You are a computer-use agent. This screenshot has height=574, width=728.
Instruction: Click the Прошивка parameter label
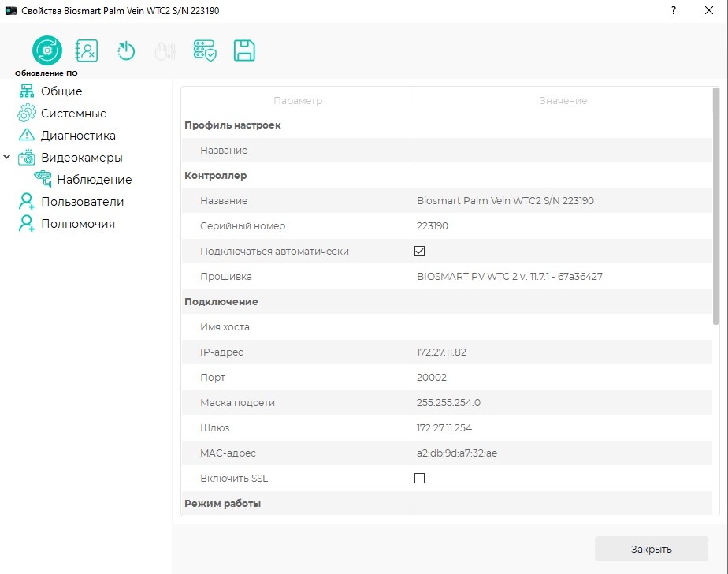tap(225, 277)
